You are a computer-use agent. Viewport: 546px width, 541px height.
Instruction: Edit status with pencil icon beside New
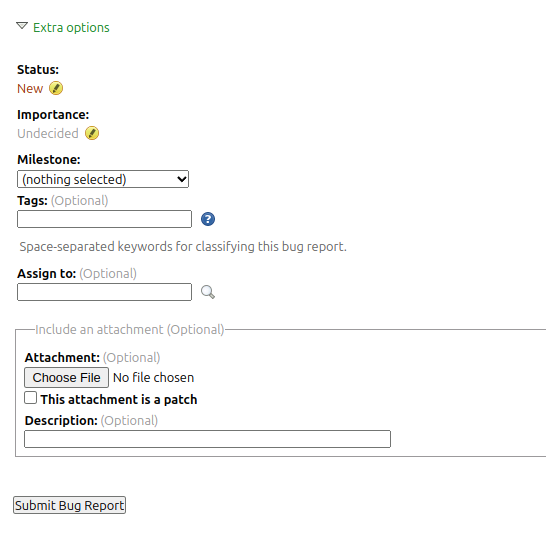pyautogui.click(x=56, y=88)
